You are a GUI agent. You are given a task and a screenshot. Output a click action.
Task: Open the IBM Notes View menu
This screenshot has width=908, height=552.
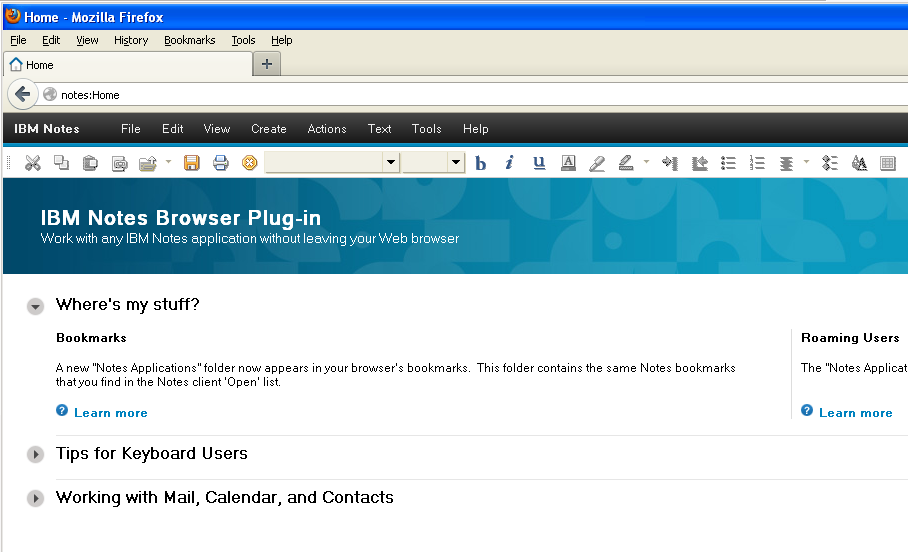click(x=217, y=129)
